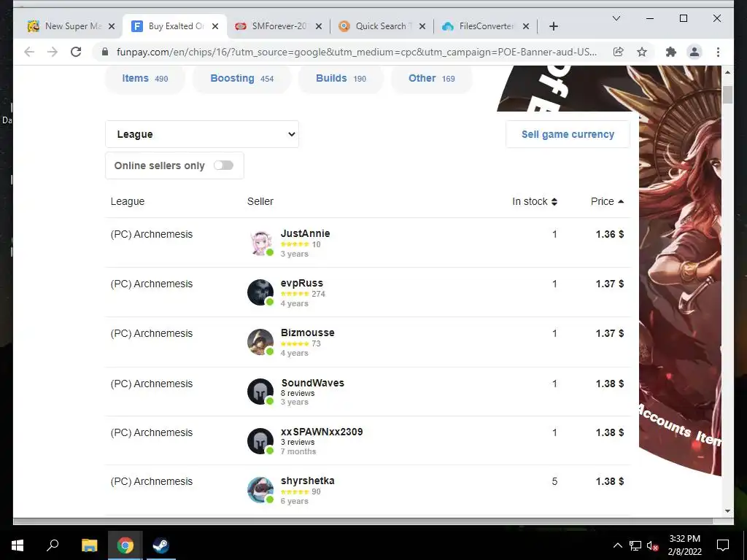The width and height of the screenshot is (747, 560).
Task: Reload the funpay page
Action: click(x=76, y=52)
